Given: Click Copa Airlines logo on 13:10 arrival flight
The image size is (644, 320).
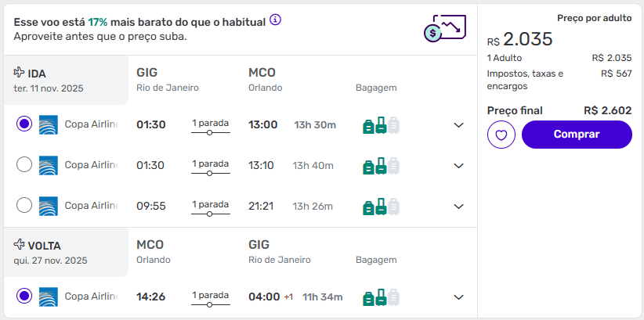Looking at the screenshot, I should point(49,165).
